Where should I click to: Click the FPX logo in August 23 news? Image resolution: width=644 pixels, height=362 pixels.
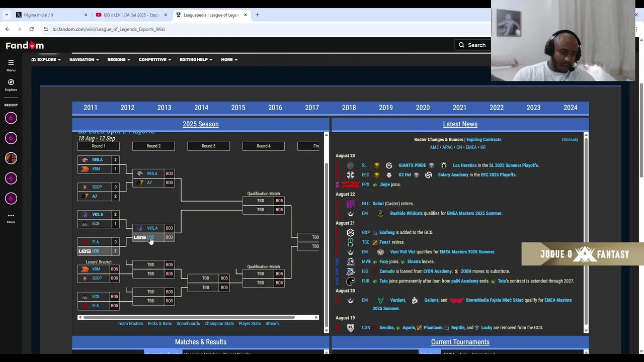point(351,185)
